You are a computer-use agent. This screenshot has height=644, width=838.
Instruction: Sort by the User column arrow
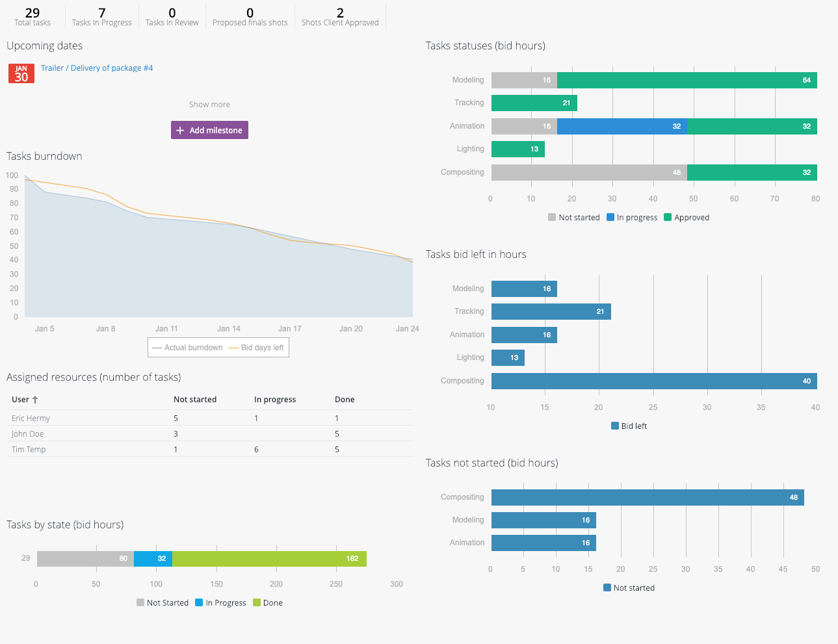click(x=35, y=400)
